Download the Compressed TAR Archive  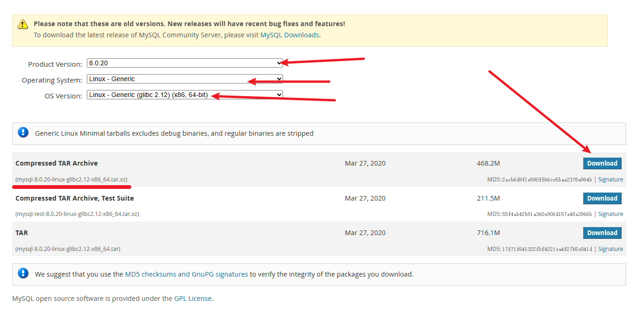tap(602, 163)
